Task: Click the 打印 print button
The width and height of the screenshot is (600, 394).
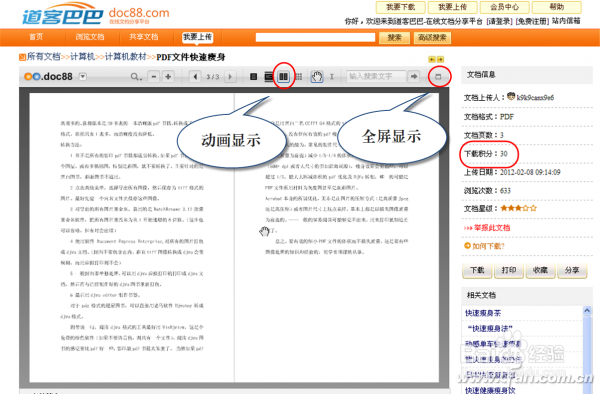Action: (x=509, y=270)
